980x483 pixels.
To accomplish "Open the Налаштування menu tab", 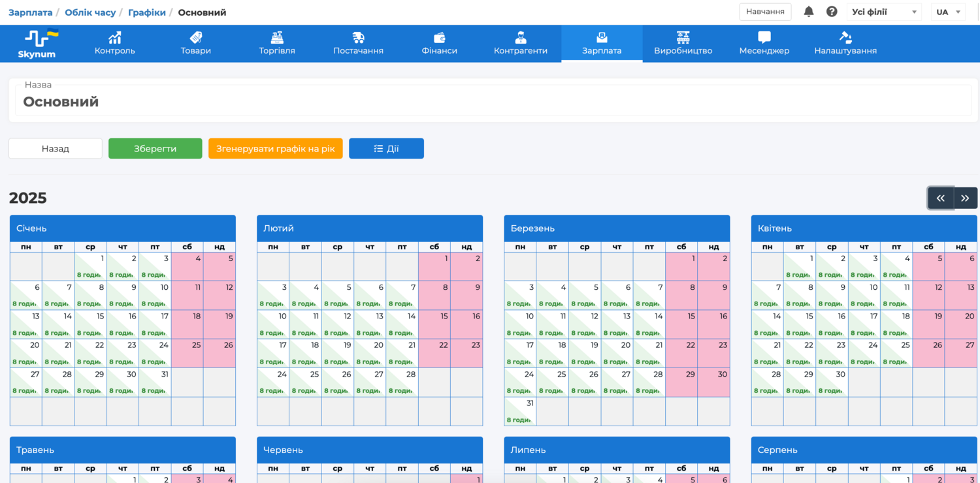I will (845, 43).
